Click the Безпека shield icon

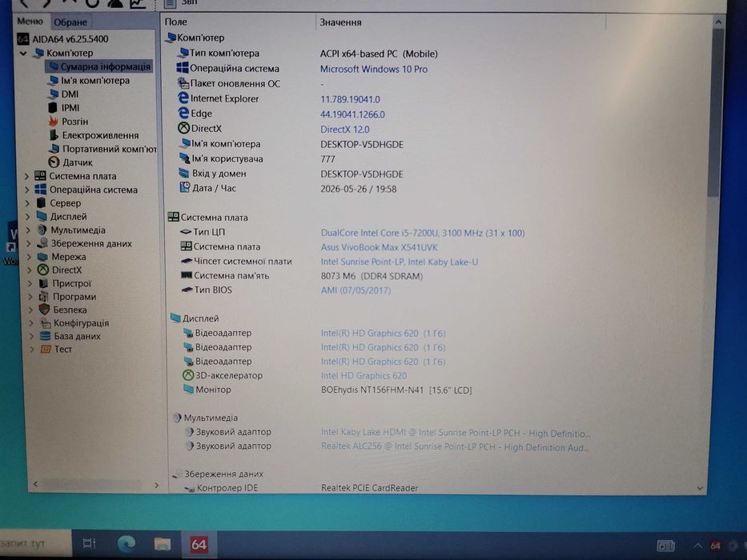point(44,310)
